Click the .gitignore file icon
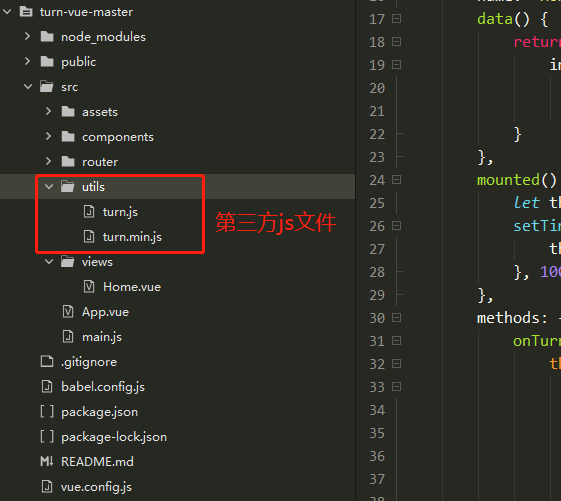The image size is (561, 501). [x=47, y=362]
